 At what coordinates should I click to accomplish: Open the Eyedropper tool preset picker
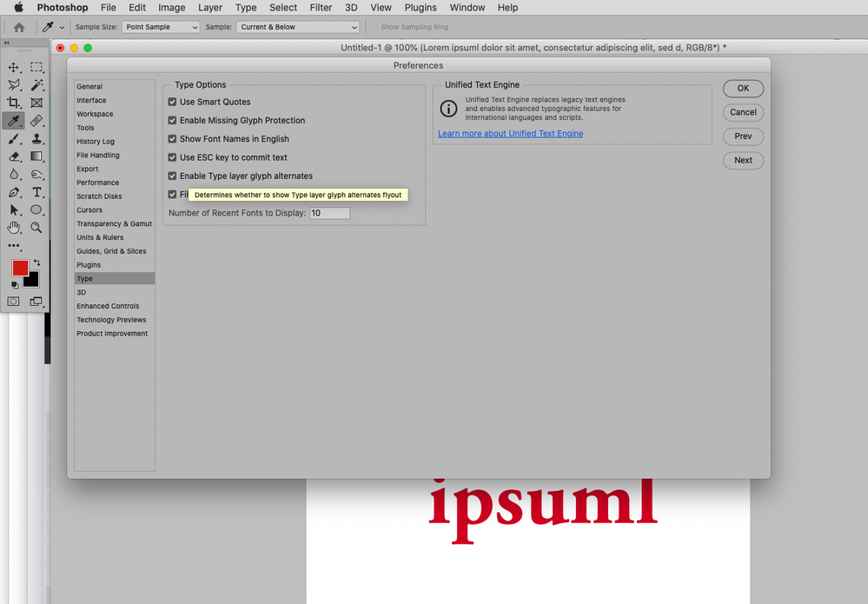point(54,27)
